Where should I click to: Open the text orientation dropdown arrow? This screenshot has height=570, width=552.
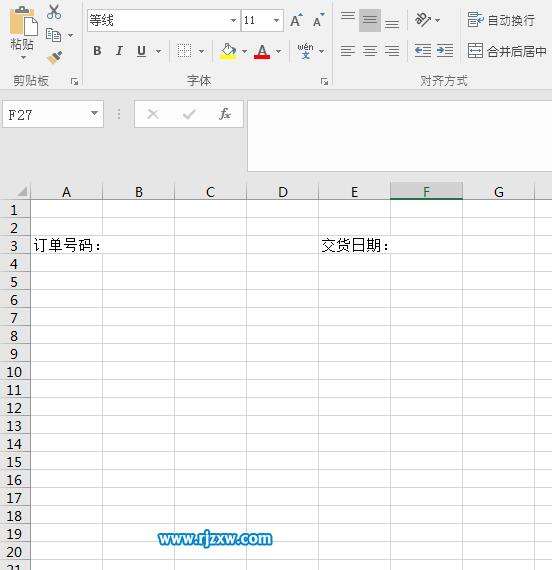pos(437,20)
